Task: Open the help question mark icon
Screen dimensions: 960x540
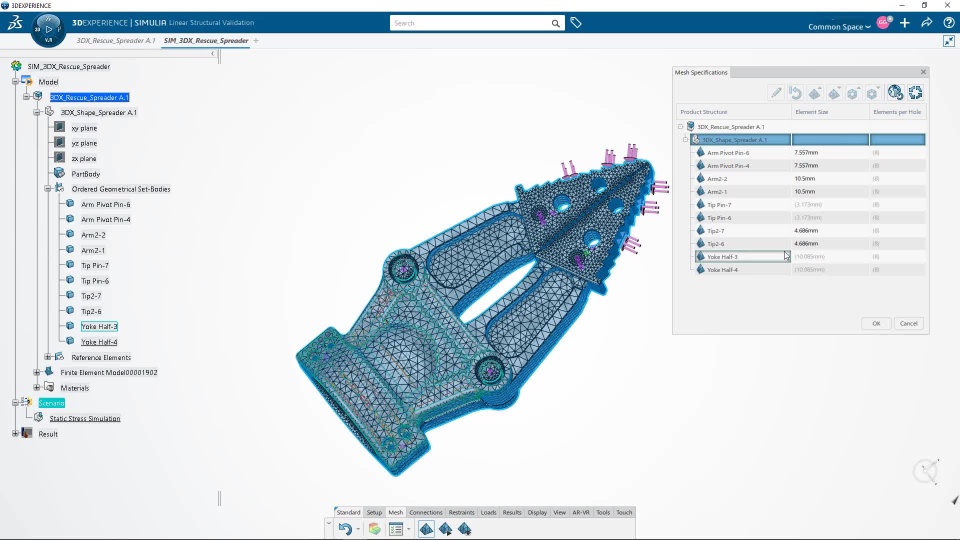Action: (x=948, y=23)
